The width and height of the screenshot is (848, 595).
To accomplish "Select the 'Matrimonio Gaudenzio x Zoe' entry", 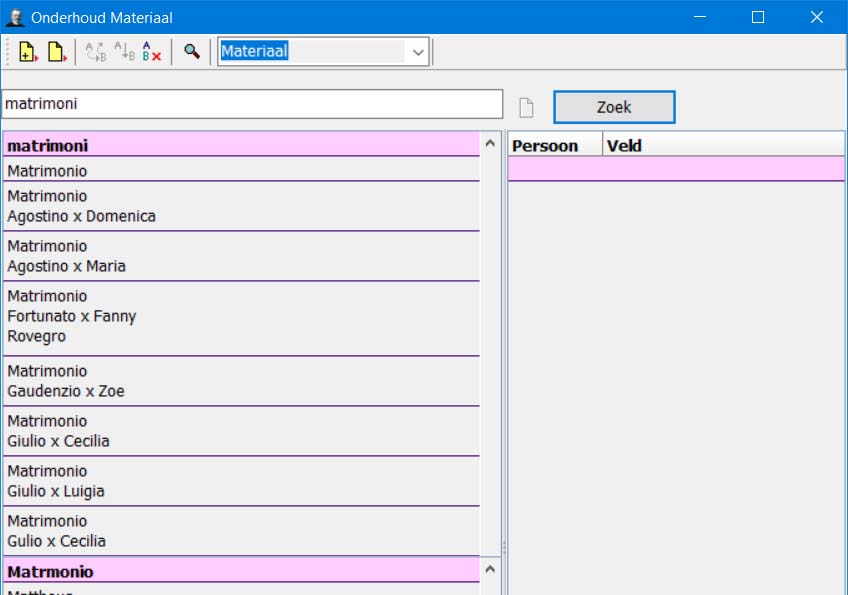I will tap(240, 381).
